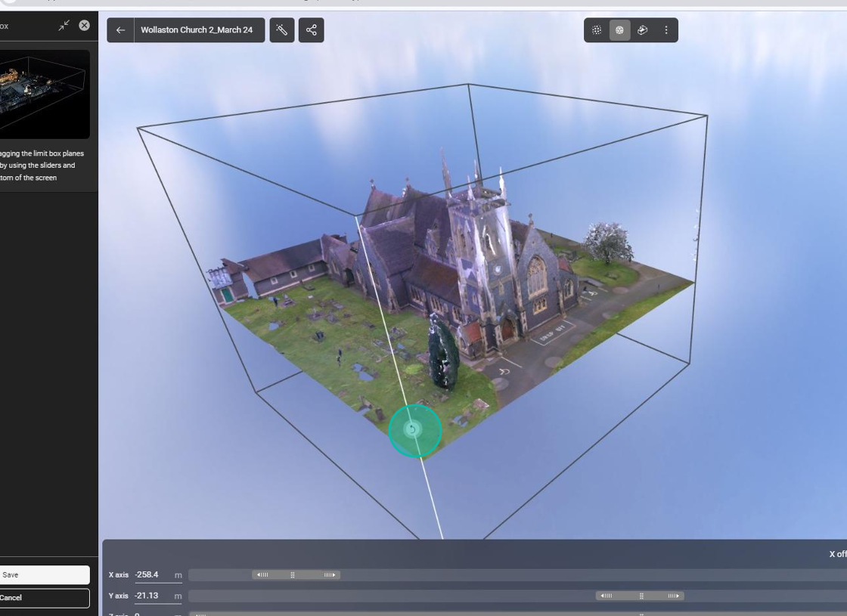Click the X axis label
The image size is (847, 616).
118,575
